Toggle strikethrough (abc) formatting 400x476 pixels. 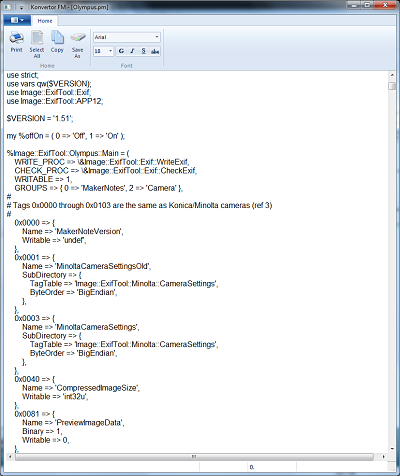(155, 51)
